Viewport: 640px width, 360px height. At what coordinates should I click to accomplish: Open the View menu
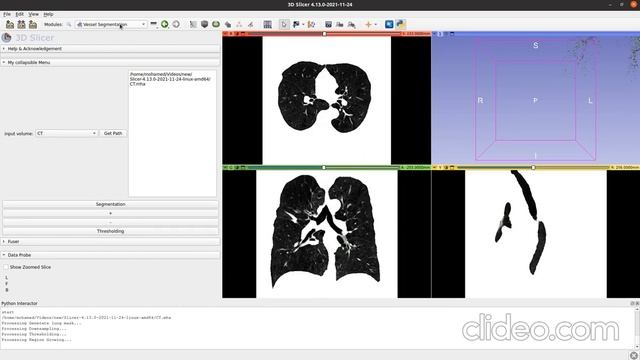coord(33,14)
